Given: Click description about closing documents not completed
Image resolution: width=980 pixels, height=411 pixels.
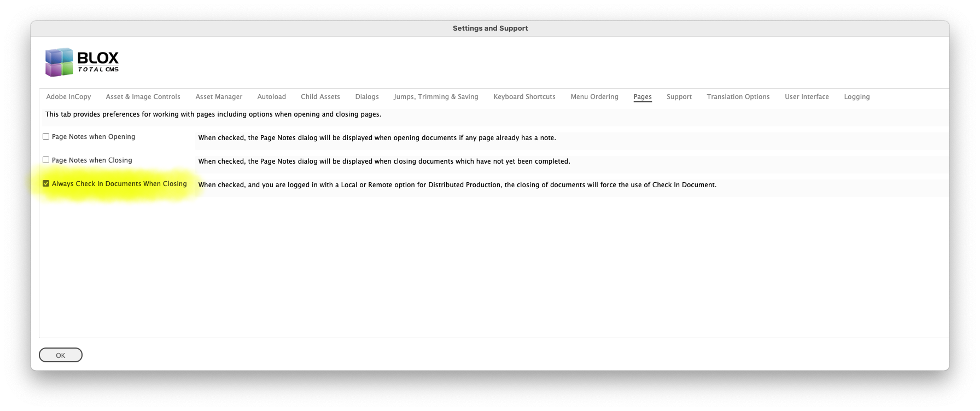Looking at the screenshot, I should click(x=384, y=161).
